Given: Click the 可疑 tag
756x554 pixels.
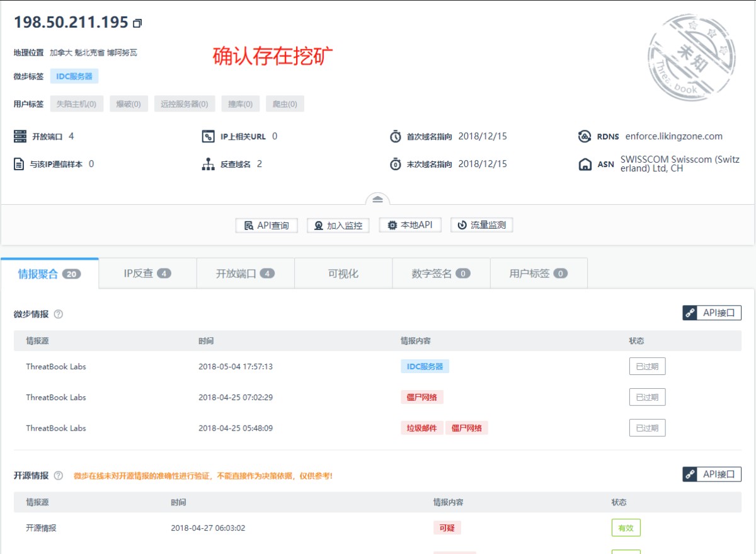Looking at the screenshot, I should click(x=447, y=528).
